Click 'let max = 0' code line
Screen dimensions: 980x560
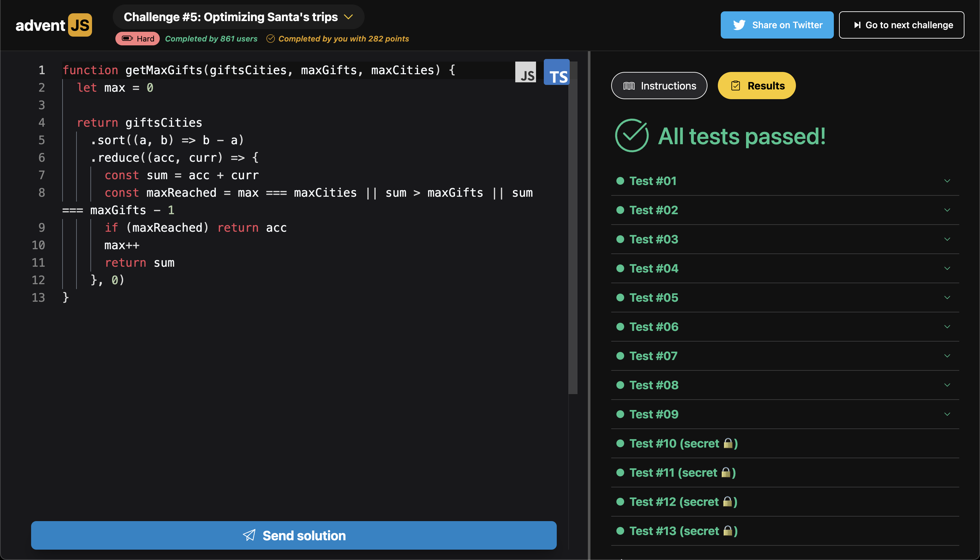(115, 88)
